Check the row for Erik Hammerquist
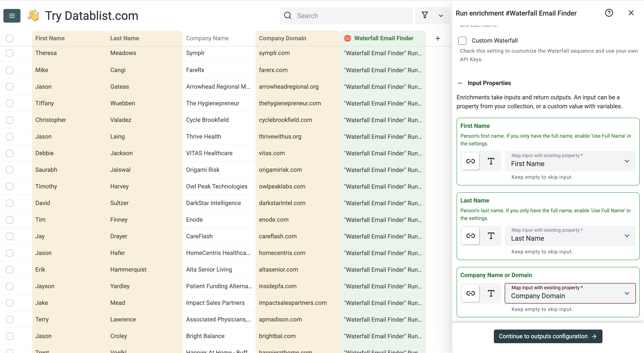The width and height of the screenshot is (644, 353). [x=10, y=269]
